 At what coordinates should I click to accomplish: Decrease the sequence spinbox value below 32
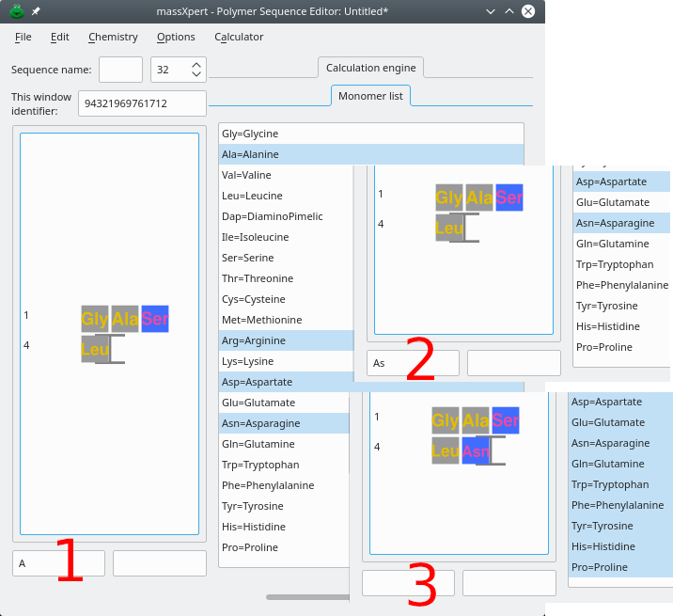(196, 74)
